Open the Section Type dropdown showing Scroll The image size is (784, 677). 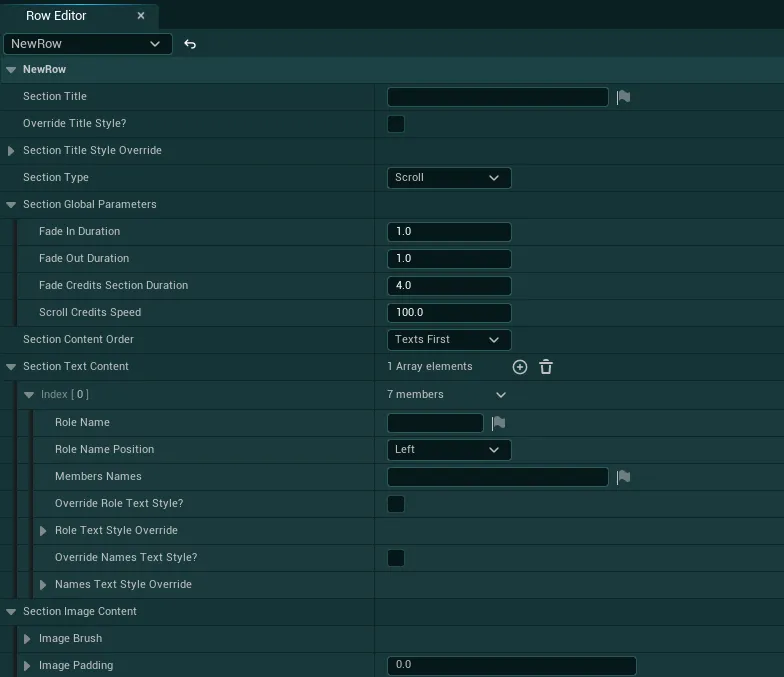449,178
